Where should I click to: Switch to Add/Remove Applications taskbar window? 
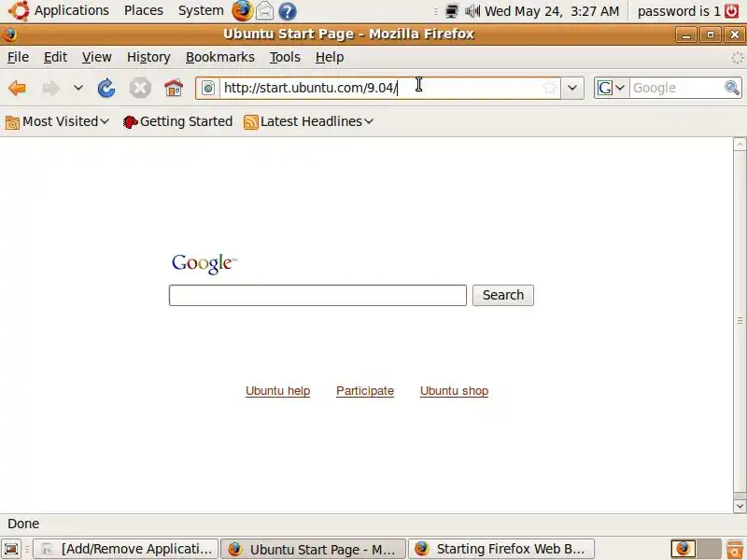tap(126, 549)
